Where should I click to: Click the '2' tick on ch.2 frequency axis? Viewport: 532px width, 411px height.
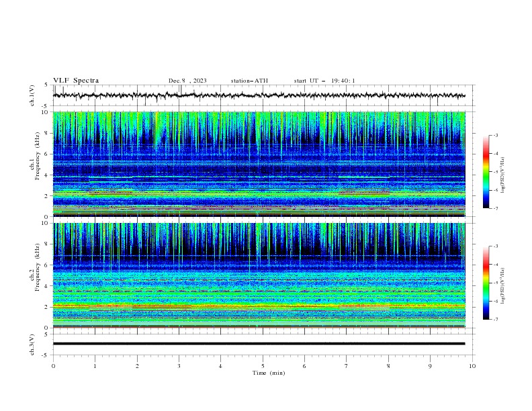tap(46, 307)
